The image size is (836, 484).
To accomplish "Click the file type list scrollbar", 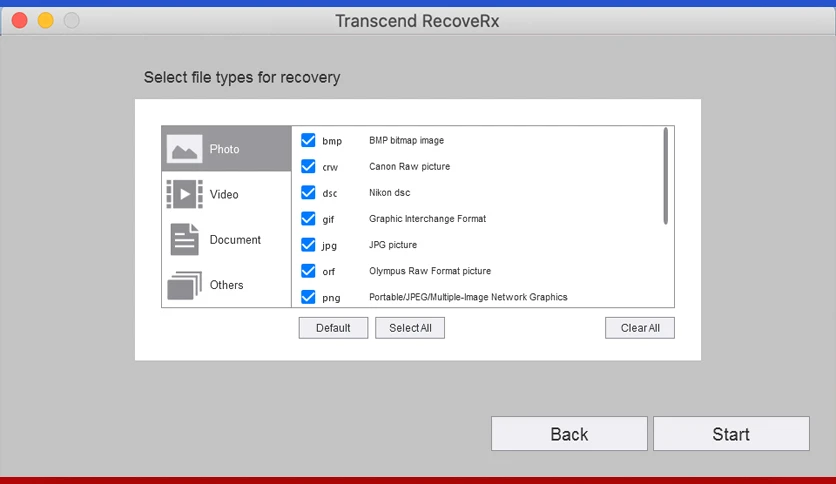I will (x=665, y=176).
